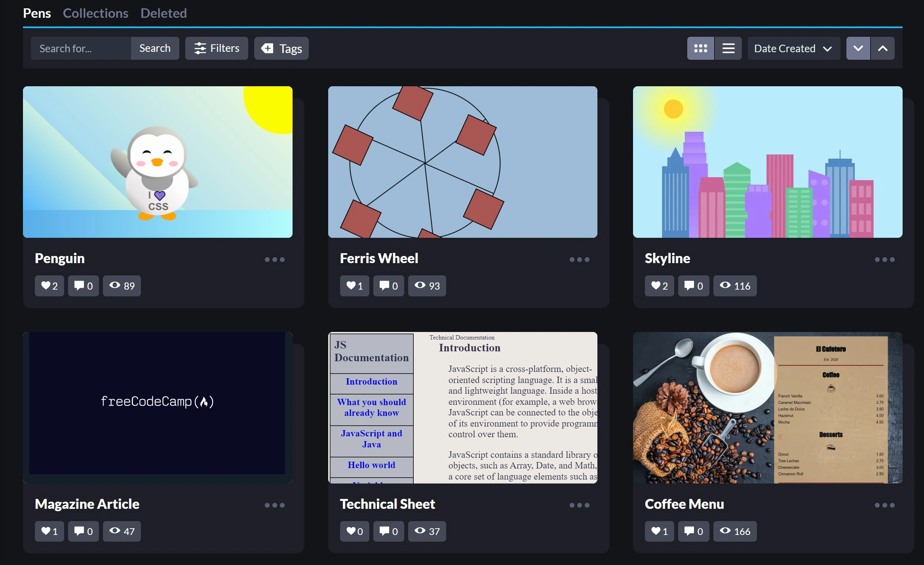
Task: Switch to list view layout
Action: tap(728, 48)
